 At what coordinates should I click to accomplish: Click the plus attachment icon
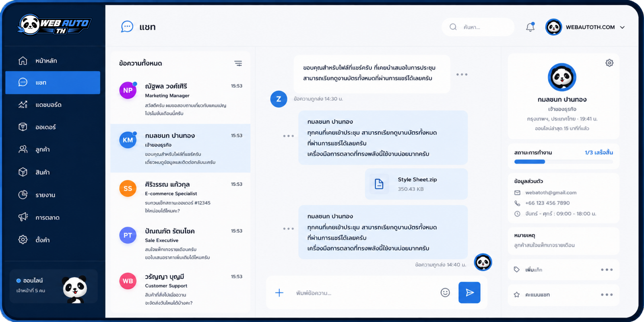point(279,293)
